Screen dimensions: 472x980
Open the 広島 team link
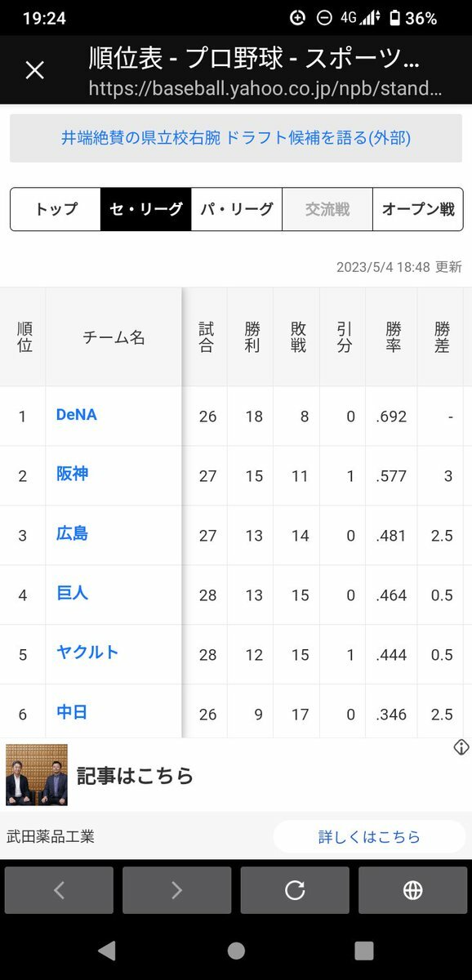click(72, 534)
